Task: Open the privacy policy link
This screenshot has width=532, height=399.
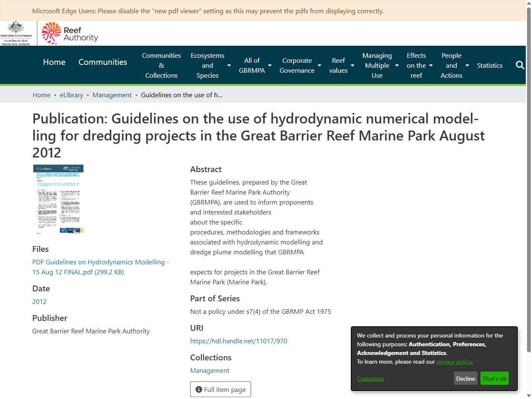Action: coord(454,362)
